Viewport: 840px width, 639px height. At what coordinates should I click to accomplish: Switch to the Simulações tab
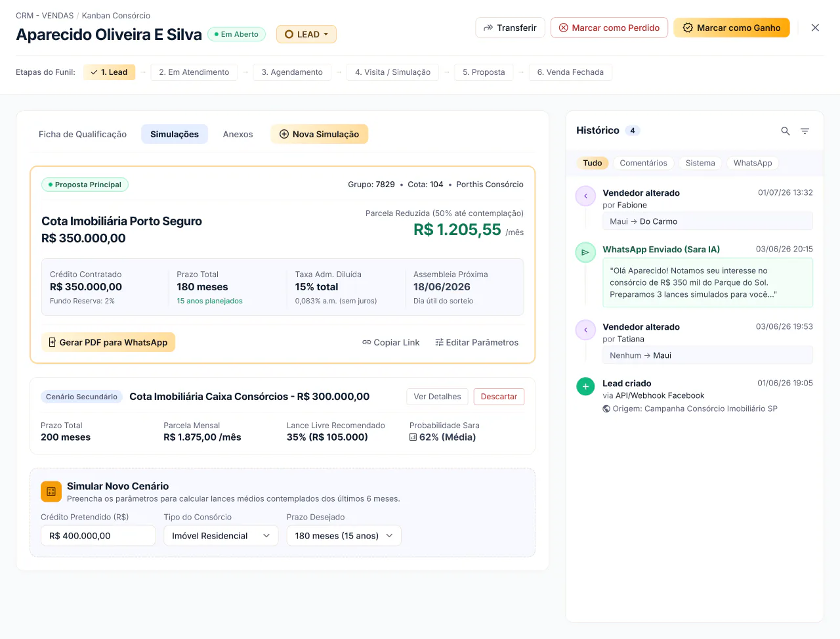click(175, 134)
